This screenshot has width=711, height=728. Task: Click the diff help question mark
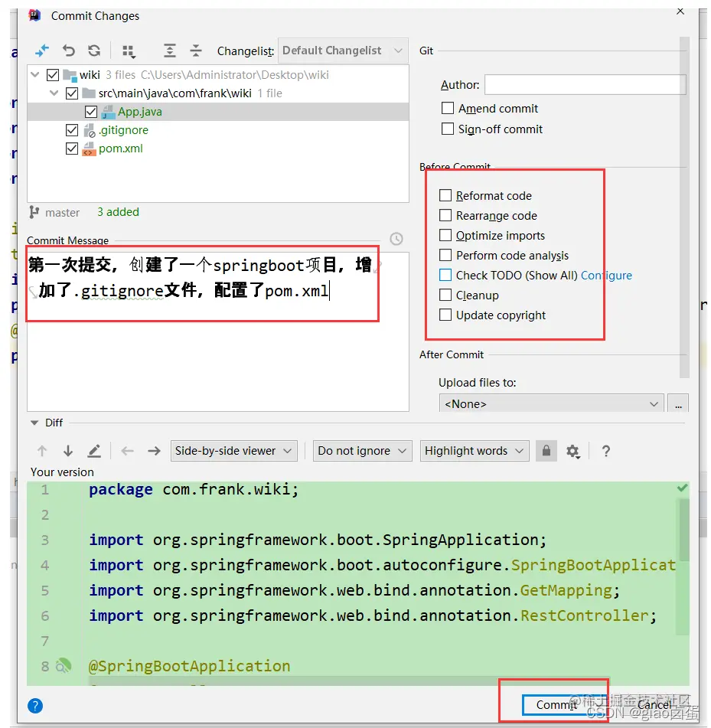[605, 451]
